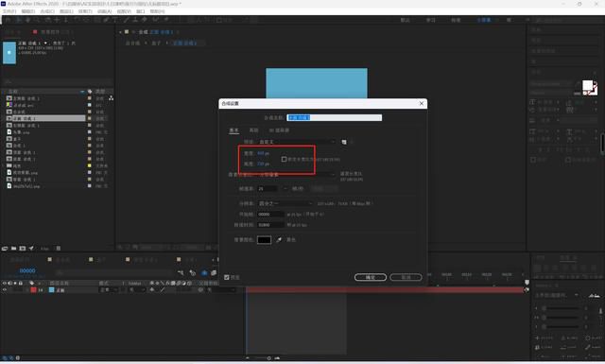Open the track matte dropdown of layer 14
This screenshot has height=364, width=605.
point(138,290)
